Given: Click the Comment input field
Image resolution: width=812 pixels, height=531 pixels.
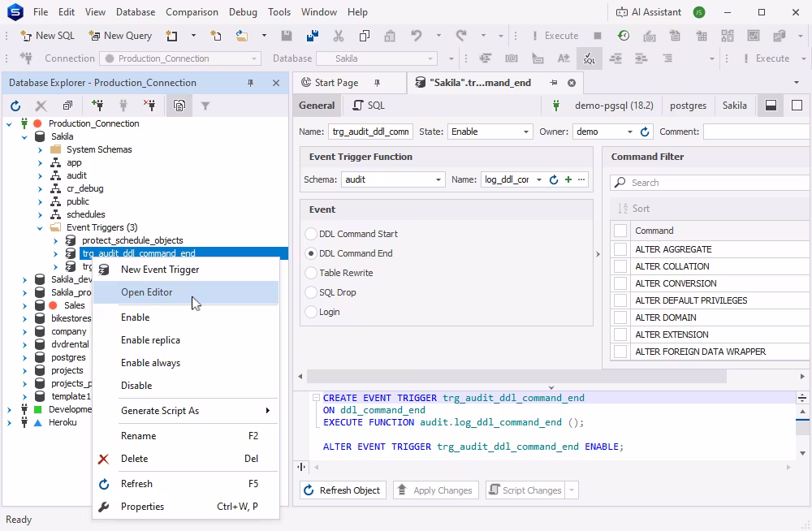Looking at the screenshot, I should click(x=757, y=132).
